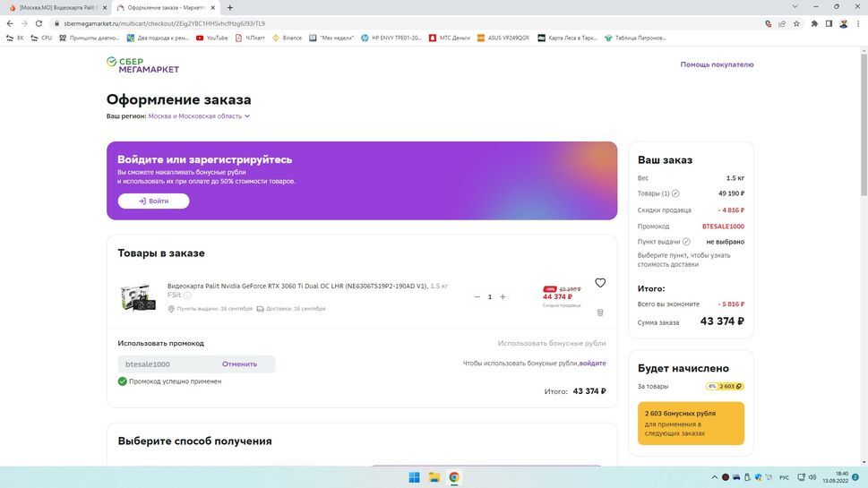Click Отменить to remove the promo code
Screen dimensions: 868x488
tap(239, 364)
